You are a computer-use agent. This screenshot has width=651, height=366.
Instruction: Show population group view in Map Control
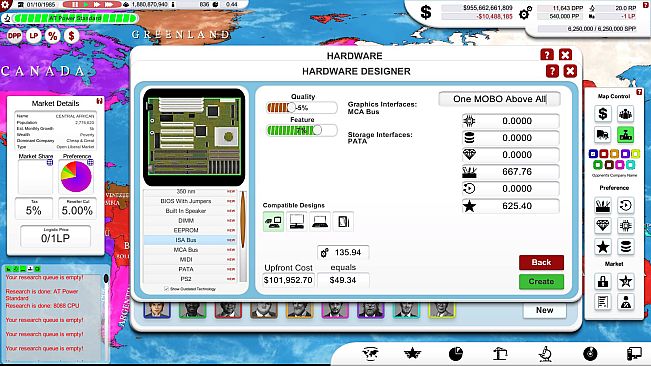pyautogui.click(x=625, y=113)
